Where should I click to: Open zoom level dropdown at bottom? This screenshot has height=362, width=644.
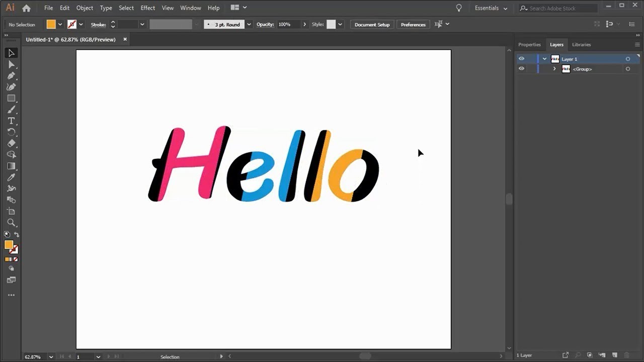tap(51, 357)
